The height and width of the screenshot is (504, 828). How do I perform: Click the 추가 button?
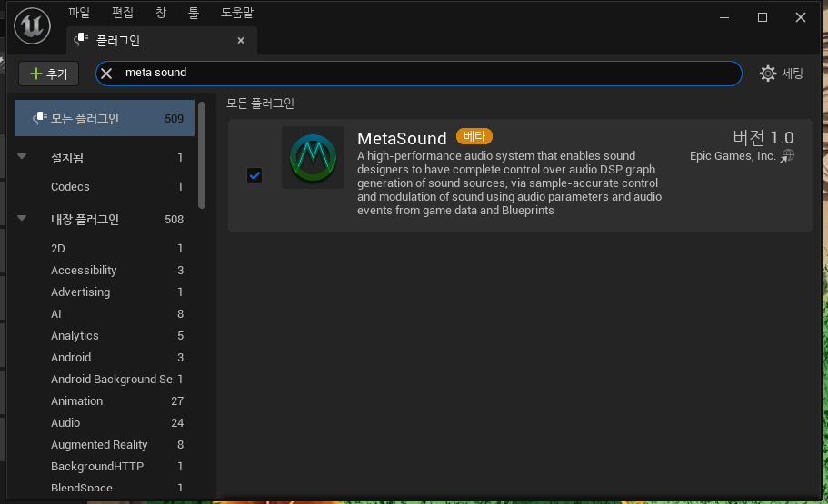48,74
